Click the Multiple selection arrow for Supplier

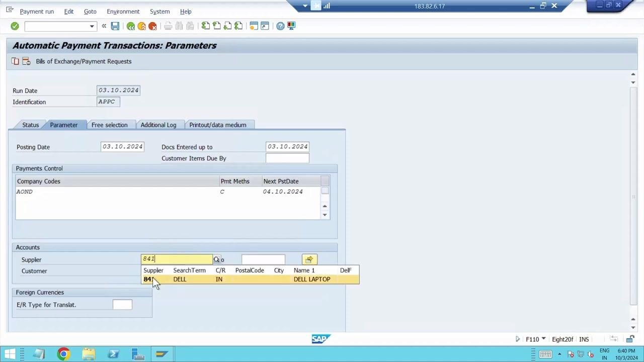coord(309,259)
